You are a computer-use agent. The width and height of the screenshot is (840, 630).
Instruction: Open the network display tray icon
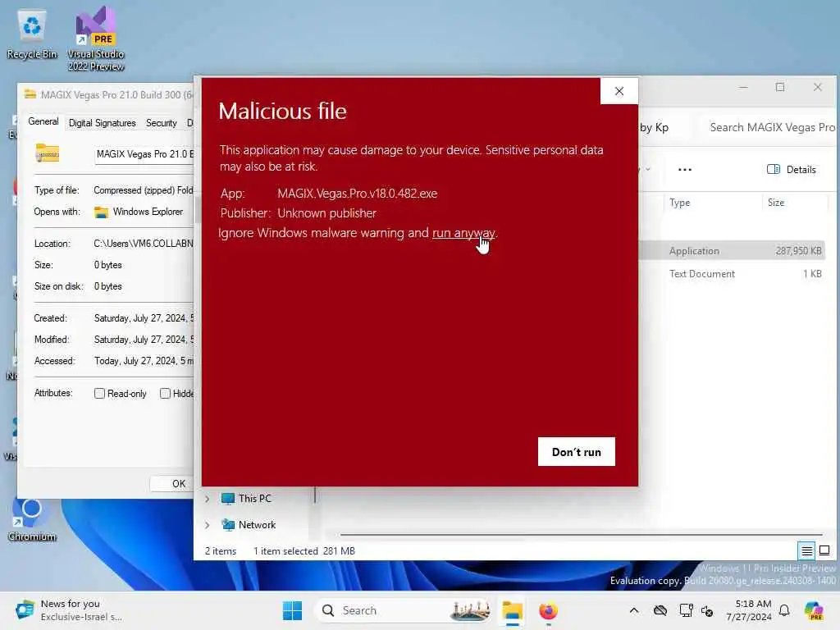click(685, 610)
